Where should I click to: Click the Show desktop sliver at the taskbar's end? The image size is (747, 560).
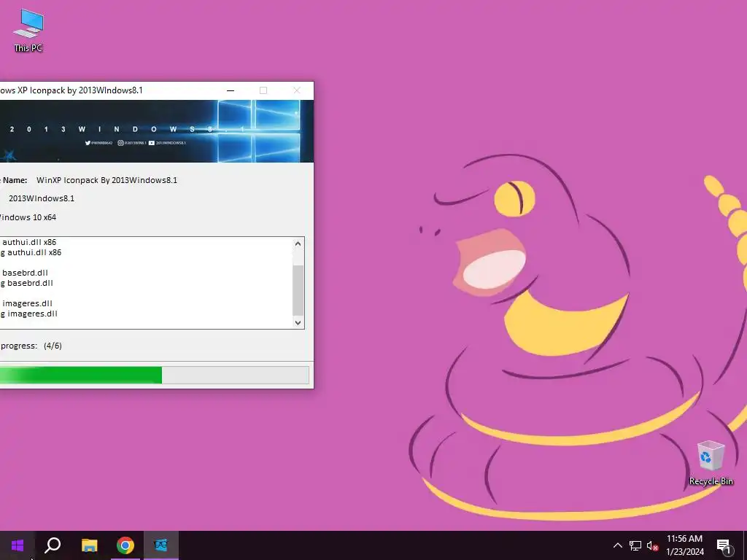coord(745,545)
